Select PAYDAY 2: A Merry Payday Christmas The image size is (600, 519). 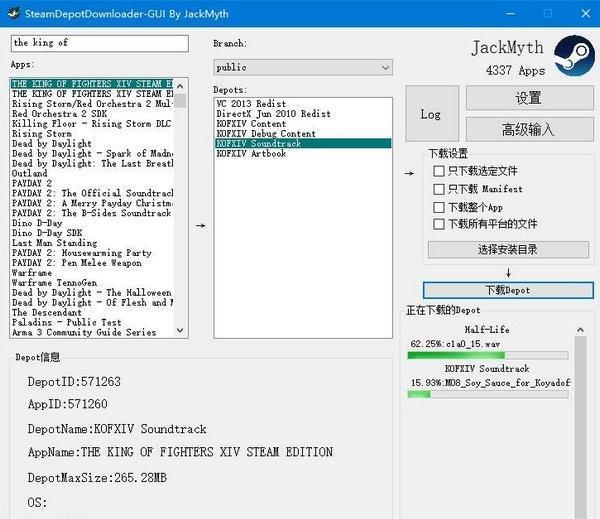tap(92, 203)
